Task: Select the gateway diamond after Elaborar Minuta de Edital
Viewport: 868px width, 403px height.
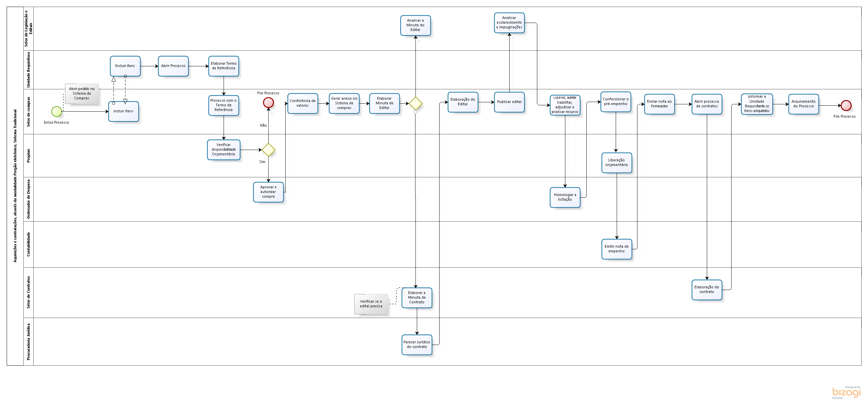Action: tap(415, 103)
